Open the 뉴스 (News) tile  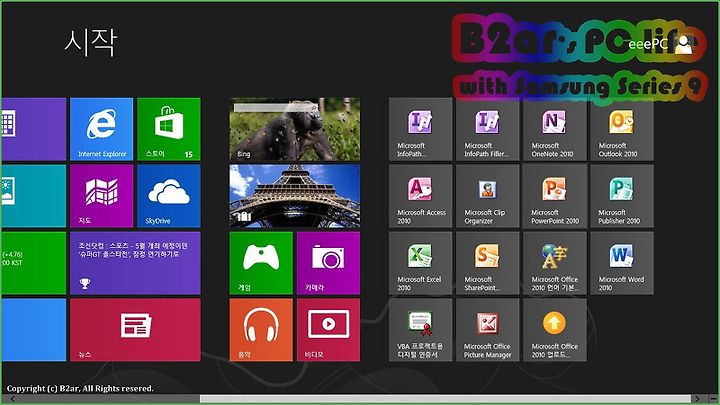135,330
